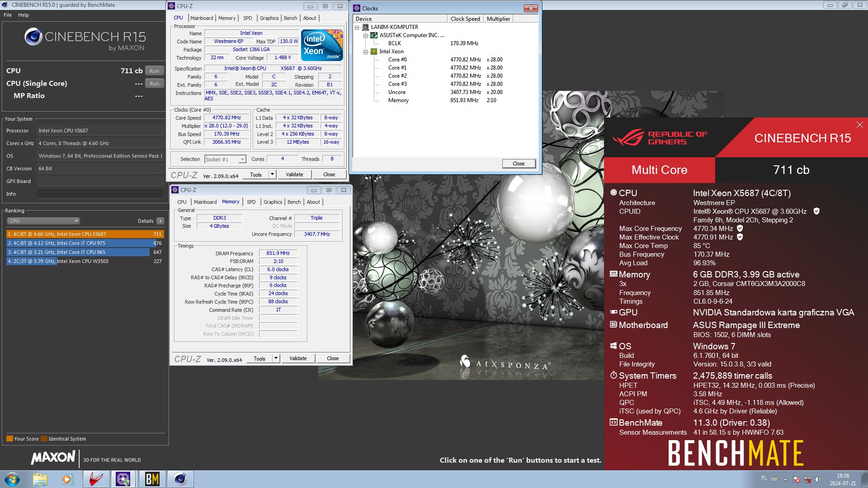Click the Max Effective Clock verified shield
The image size is (868, 488).
coord(740,237)
